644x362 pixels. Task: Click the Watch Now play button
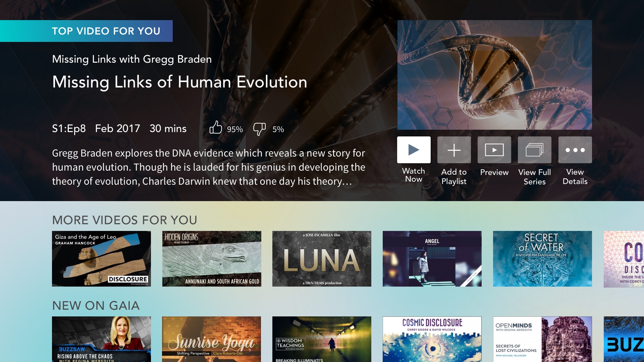[414, 150]
